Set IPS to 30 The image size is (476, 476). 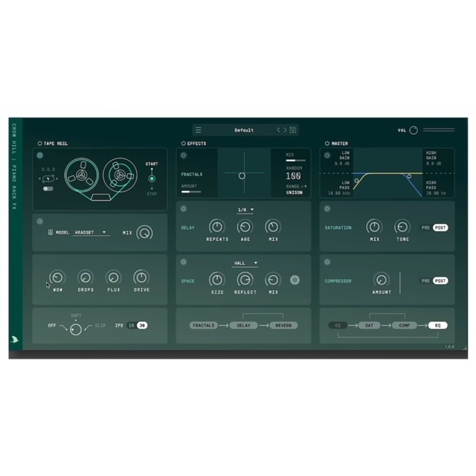coord(142,326)
